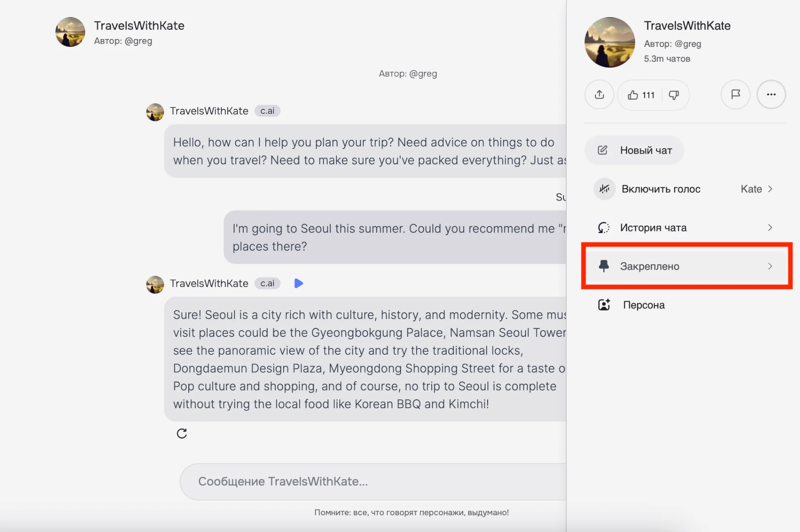Expand the Закреплено chevron arrow
Image resolution: width=800 pixels, height=532 pixels.
coord(770,266)
